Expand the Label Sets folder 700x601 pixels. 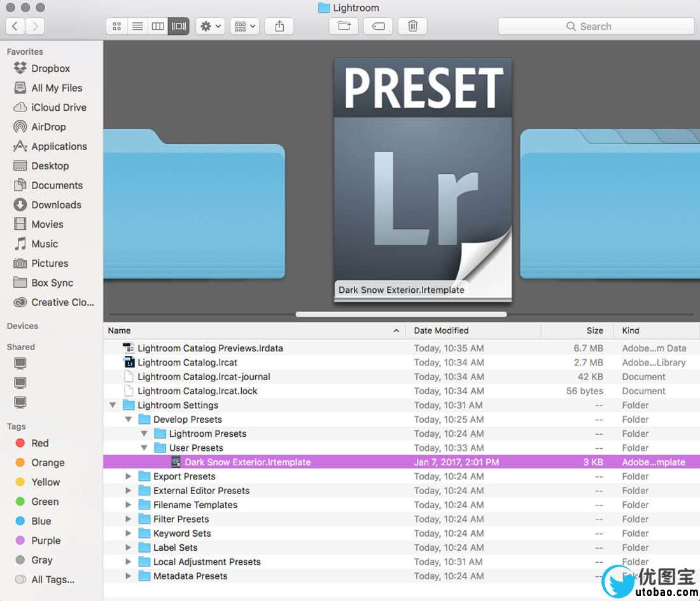129,548
